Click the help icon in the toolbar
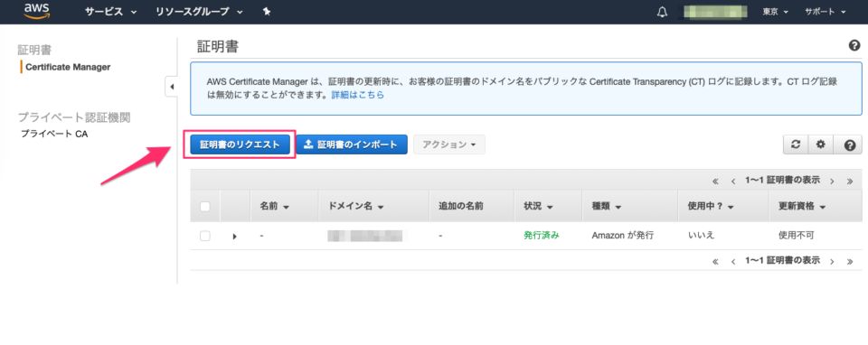This screenshot has width=868, height=345. (850, 145)
